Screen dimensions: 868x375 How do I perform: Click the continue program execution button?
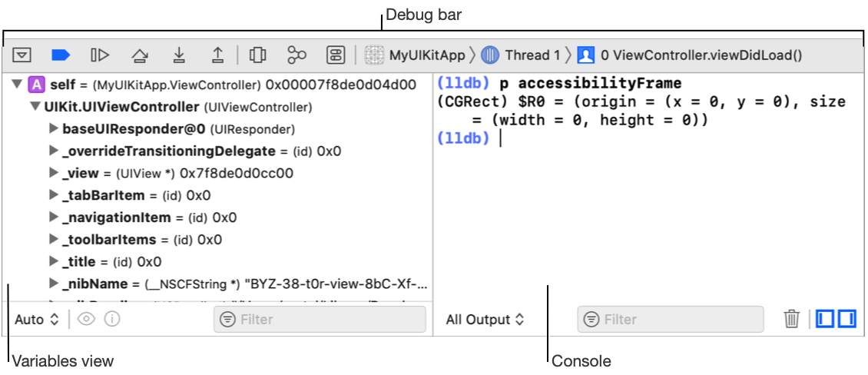(100, 55)
